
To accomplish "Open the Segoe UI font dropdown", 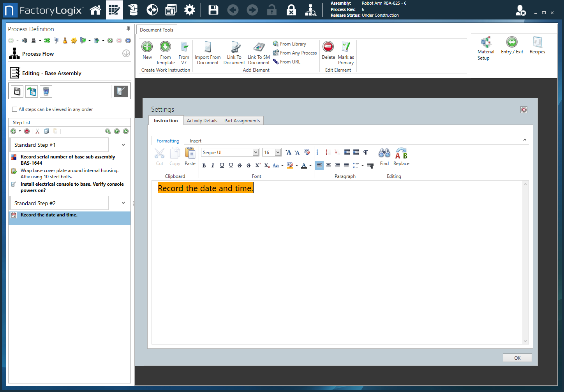I will [x=256, y=152].
